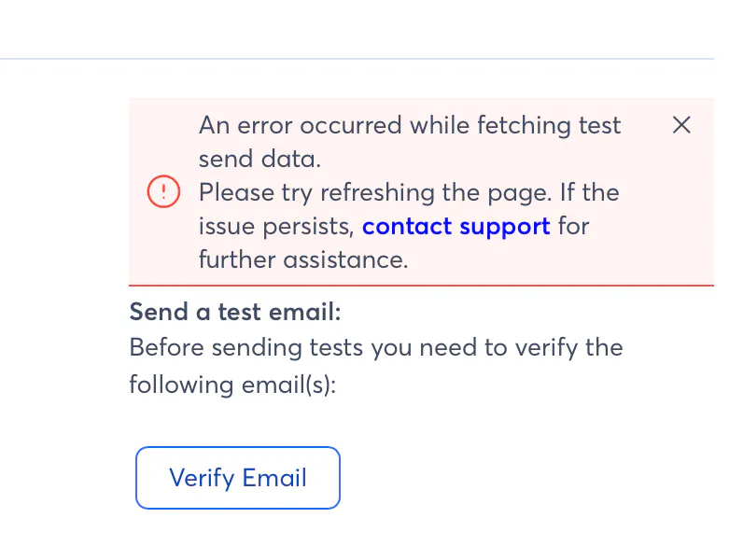Click the thin divider line above the alert
The height and width of the screenshot is (560, 743).
tap(355, 59)
